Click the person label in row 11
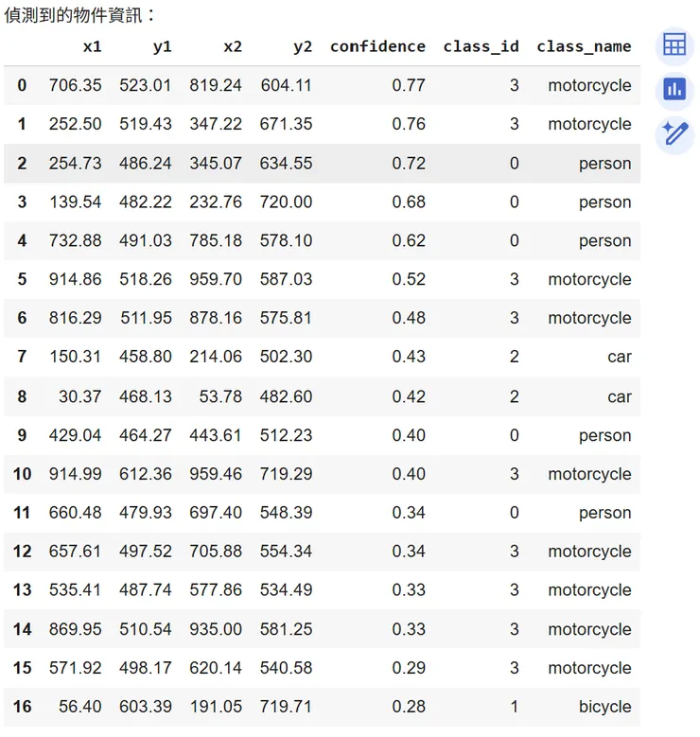Screen dimensions: 700x737 [x=605, y=513]
